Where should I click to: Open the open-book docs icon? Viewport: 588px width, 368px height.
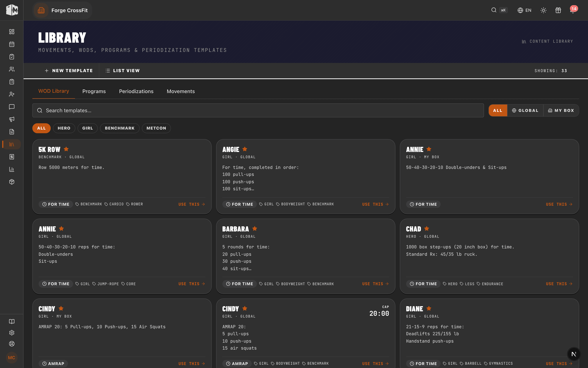click(x=12, y=321)
